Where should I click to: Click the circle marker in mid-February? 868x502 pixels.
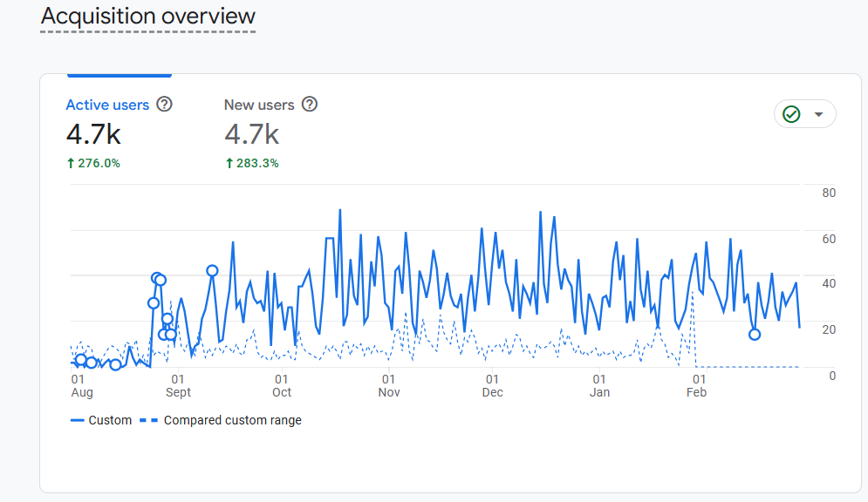click(x=755, y=334)
